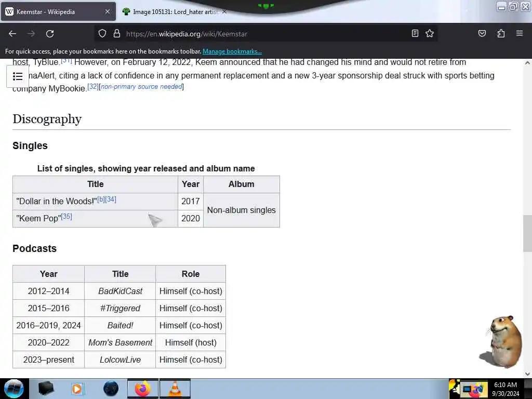Switch to Firefox in taskbar
Screen dimensions: 532x399
tap(143, 389)
